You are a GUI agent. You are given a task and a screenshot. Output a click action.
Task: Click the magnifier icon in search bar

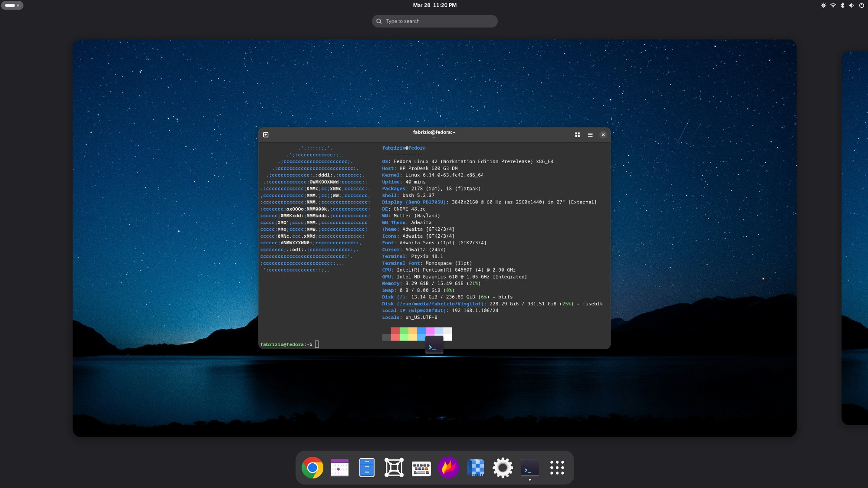point(379,21)
